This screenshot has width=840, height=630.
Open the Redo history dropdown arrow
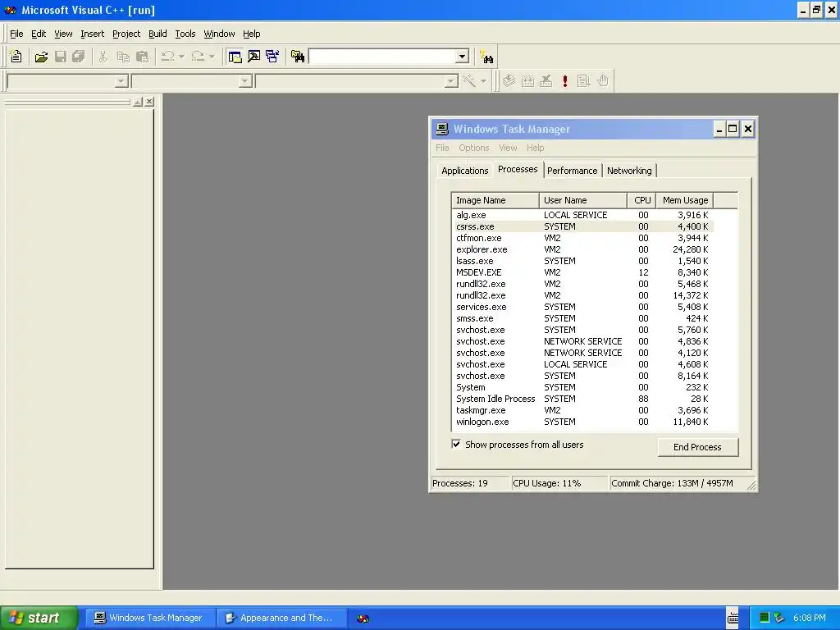click(x=212, y=57)
